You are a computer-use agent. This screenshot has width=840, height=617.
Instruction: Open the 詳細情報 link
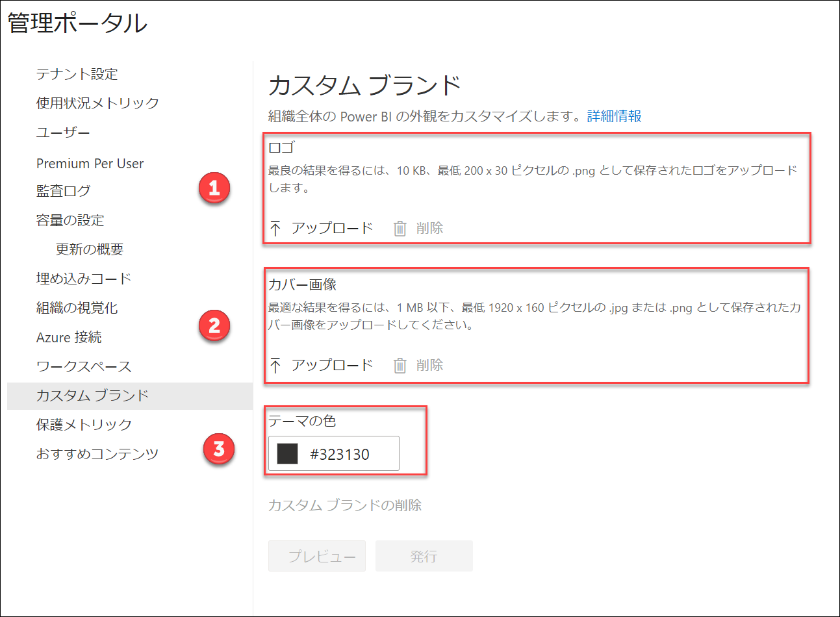(615, 116)
